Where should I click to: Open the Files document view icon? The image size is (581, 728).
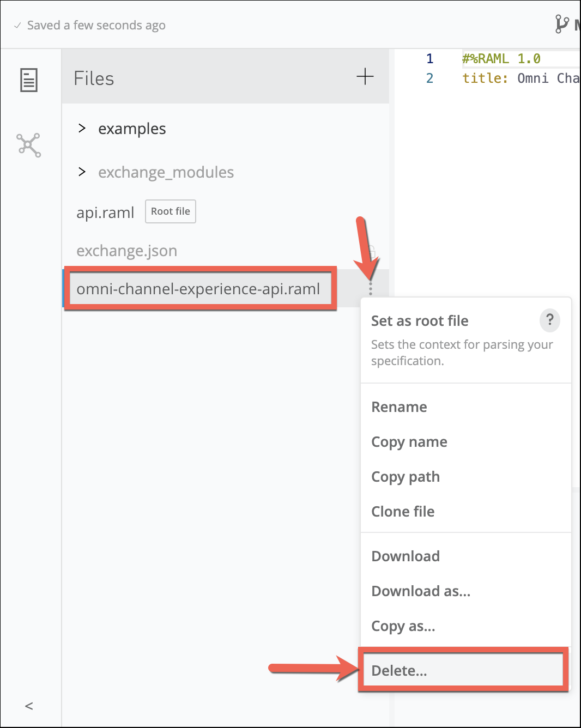click(29, 80)
